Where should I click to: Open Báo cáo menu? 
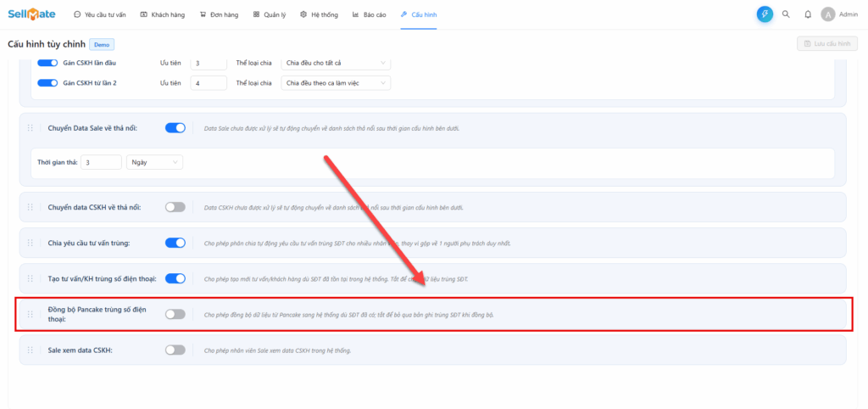[x=370, y=15]
